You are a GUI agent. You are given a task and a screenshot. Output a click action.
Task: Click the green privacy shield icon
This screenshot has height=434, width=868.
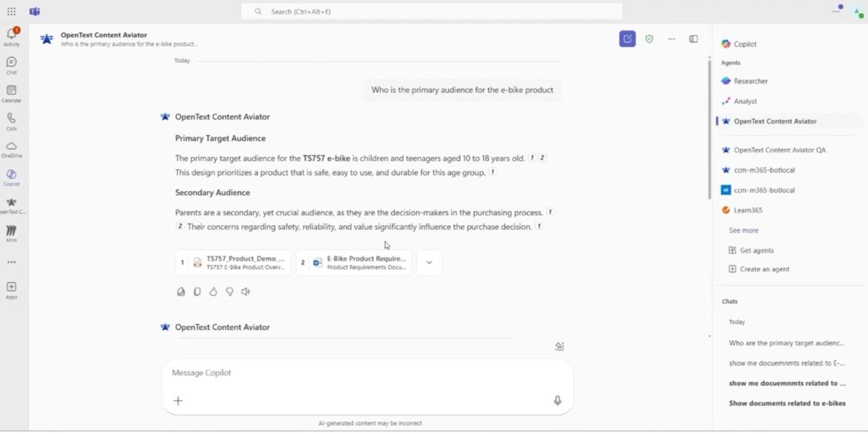tap(649, 38)
